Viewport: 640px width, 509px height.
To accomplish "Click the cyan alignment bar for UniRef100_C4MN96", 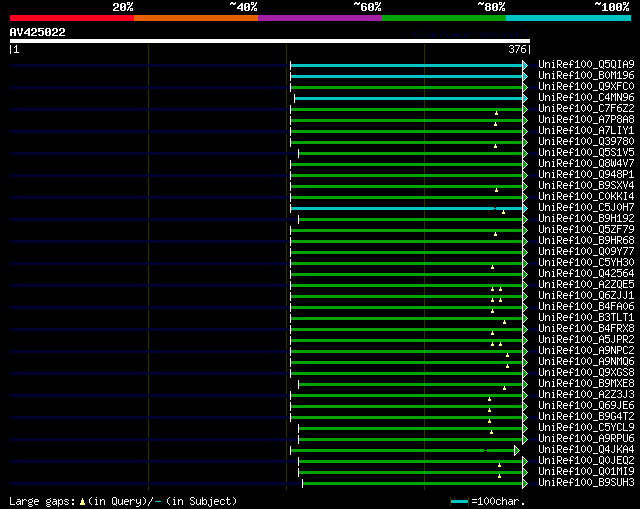I will click(x=409, y=98).
